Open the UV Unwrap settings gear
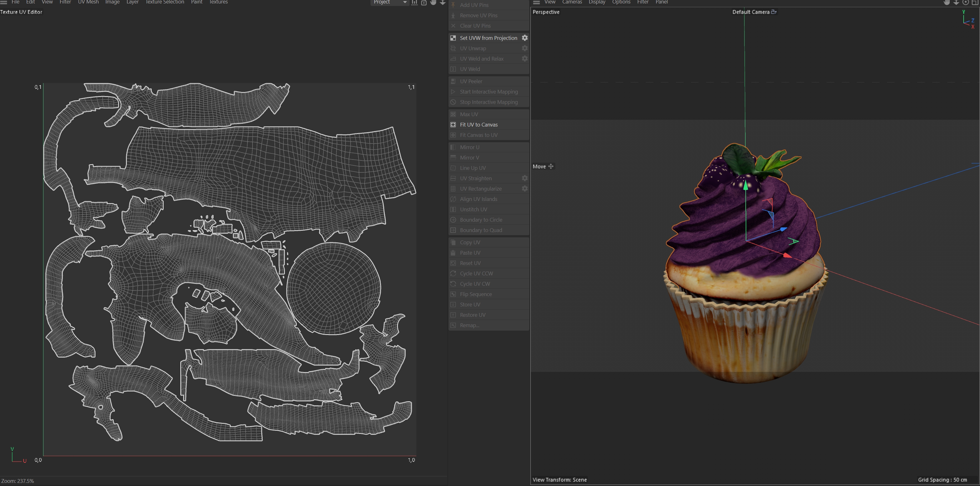Image resolution: width=980 pixels, height=486 pixels. coord(525,48)
